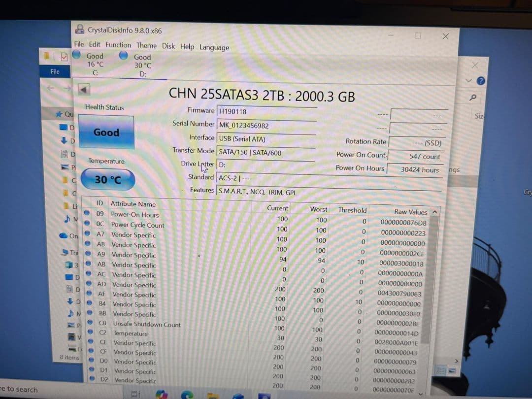Open the Function menu
The height and width of the screenshot is (399, 532).
[x=118, y=45]
